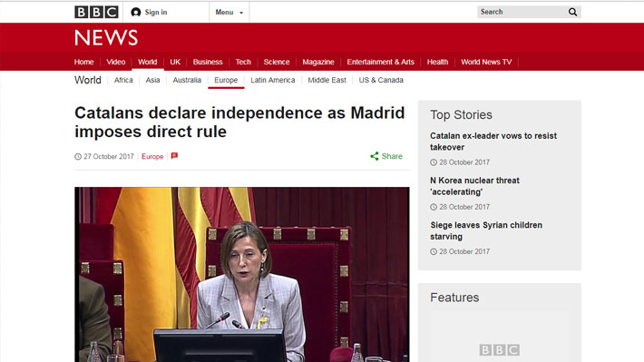Image resolution: width=644 pixels, height=362 pixels.
Task: Select the Europe sub-section
Action: pos(226,80)
